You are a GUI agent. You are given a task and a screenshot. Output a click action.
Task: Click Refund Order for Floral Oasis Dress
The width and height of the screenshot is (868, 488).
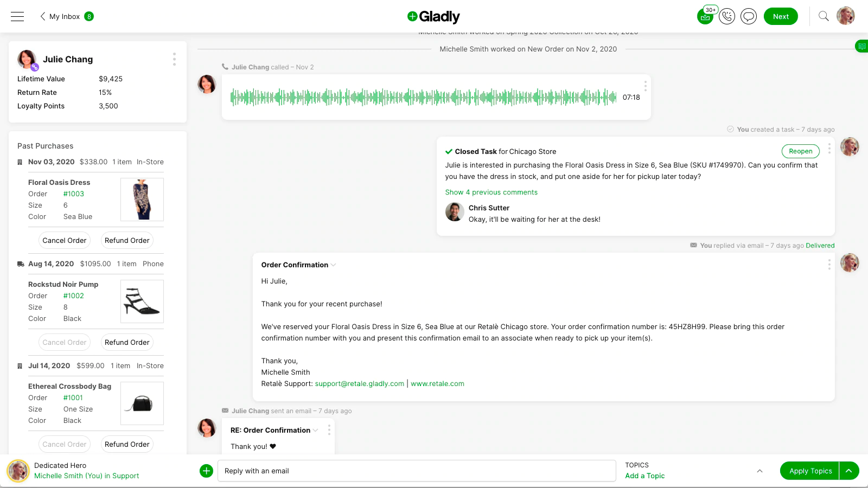[127, 241]
